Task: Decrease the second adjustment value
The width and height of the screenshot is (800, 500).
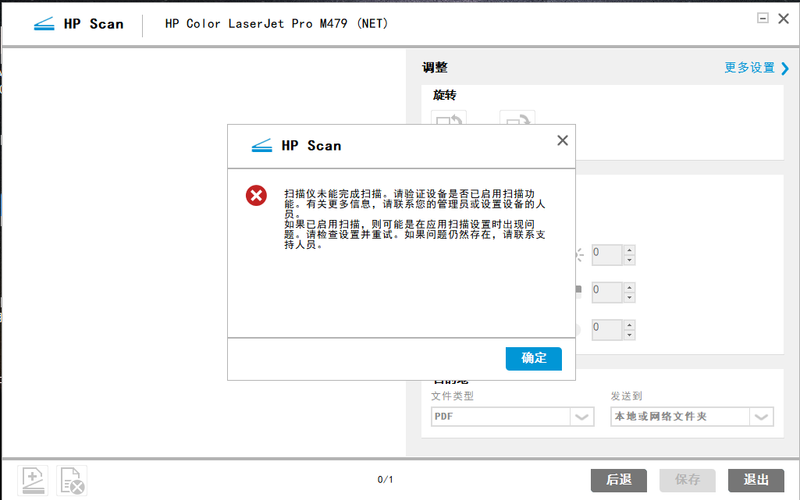Action: click(629, 298)
